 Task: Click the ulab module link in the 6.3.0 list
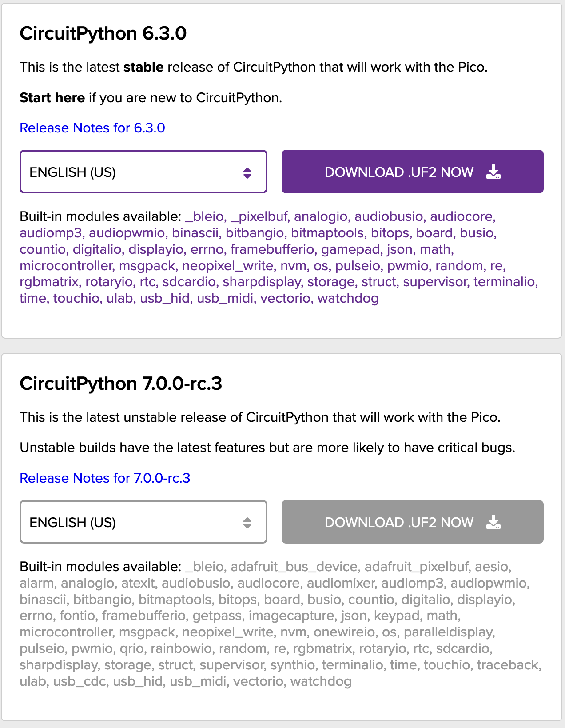[x=120, y=299]
